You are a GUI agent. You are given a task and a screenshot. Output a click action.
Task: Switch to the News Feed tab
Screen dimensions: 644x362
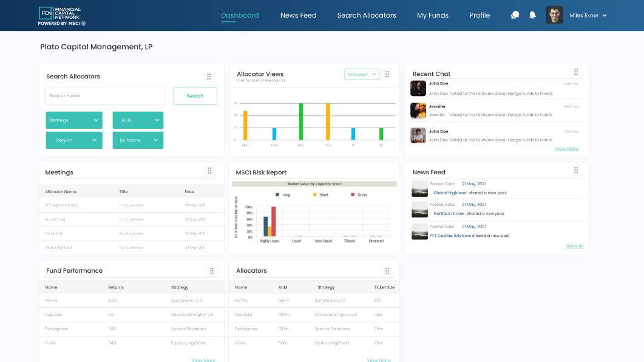pos(298,16)
